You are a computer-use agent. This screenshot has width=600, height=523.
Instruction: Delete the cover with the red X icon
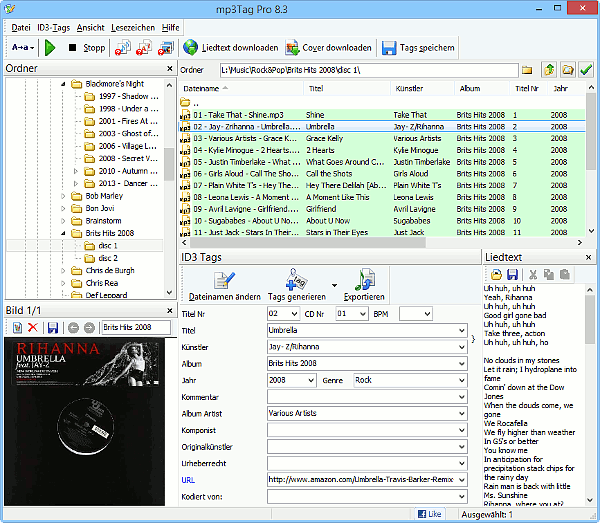pyautogui.click(x=33, y=327)
